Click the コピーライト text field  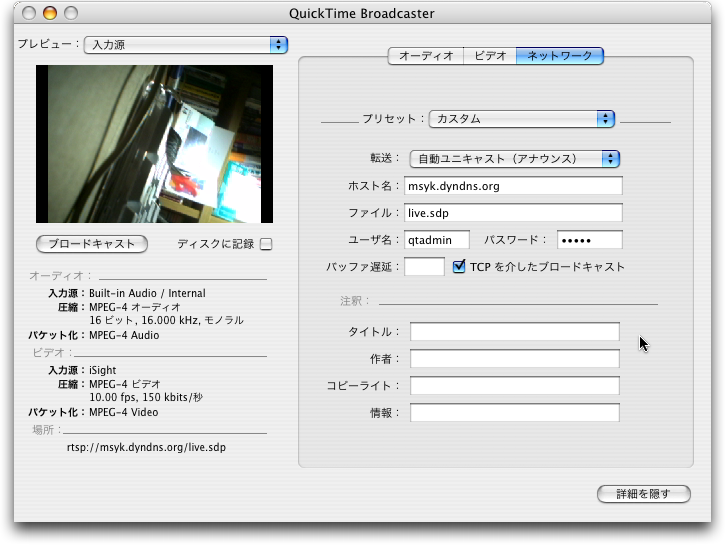pos(514,386)
